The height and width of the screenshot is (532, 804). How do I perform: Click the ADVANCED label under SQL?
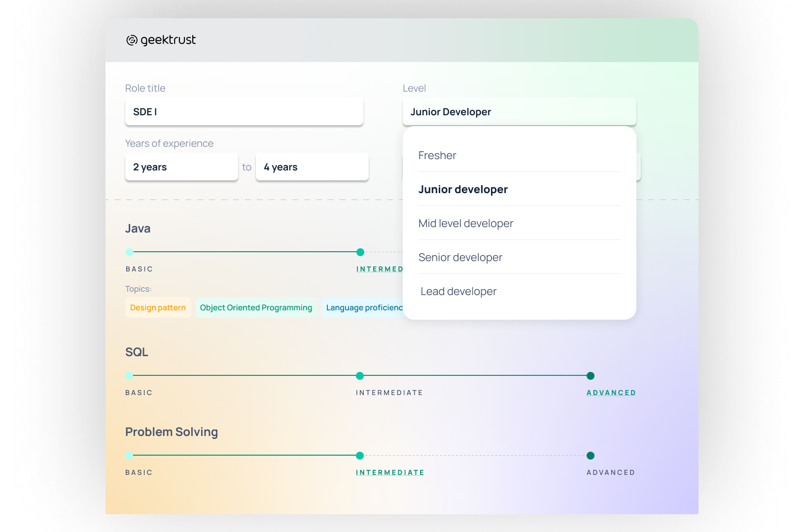(611, 393)
